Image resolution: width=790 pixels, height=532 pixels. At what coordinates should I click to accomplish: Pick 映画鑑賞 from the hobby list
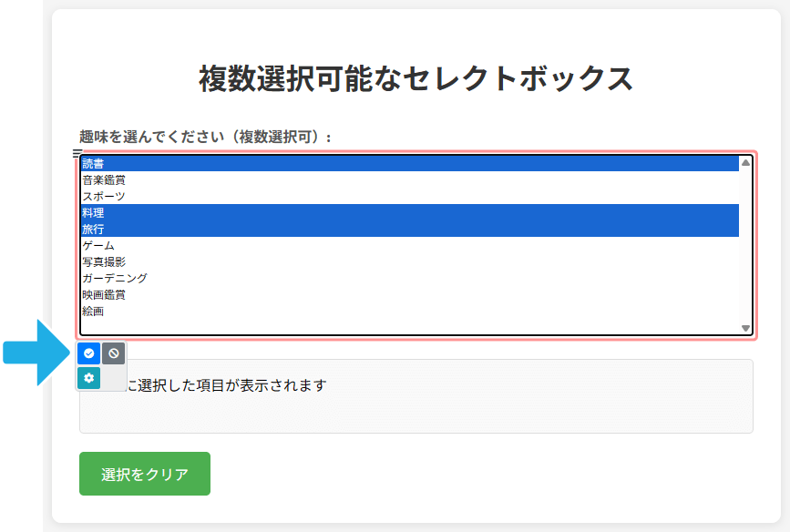[104, 295]
